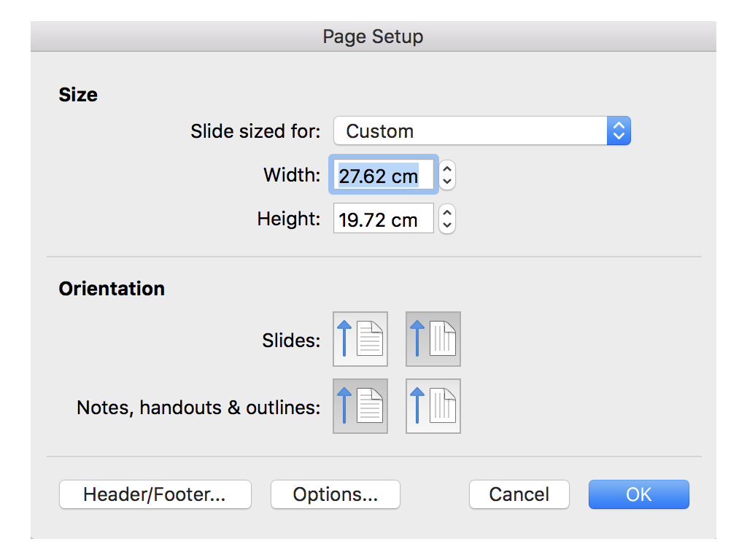Open the Options... dialog
Viewport: 747px width, 560px height.
336,494
